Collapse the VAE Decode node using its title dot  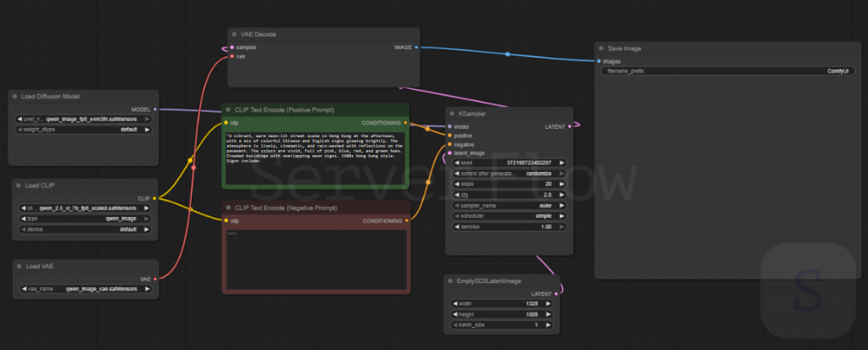pyautogui.click(x=234, y=35)
